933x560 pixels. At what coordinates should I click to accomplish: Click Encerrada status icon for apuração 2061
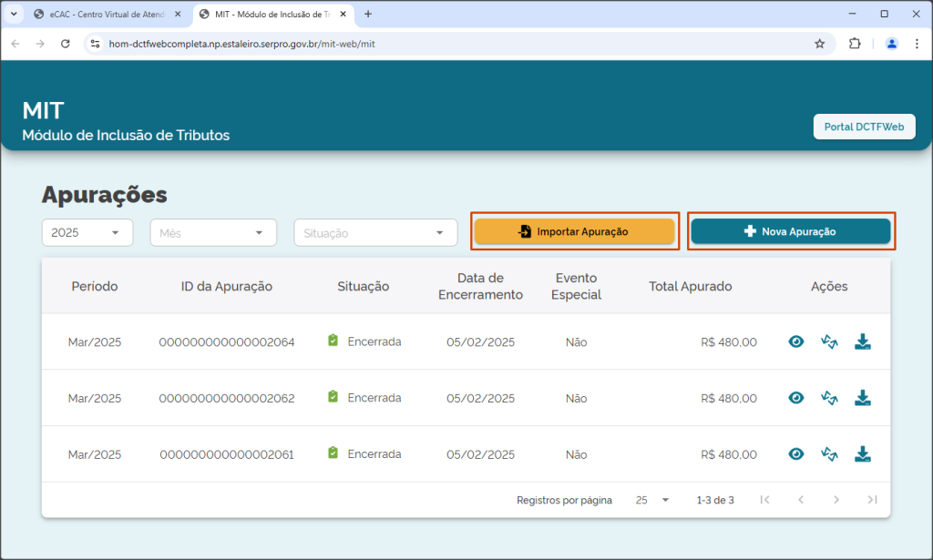[333, 453]
